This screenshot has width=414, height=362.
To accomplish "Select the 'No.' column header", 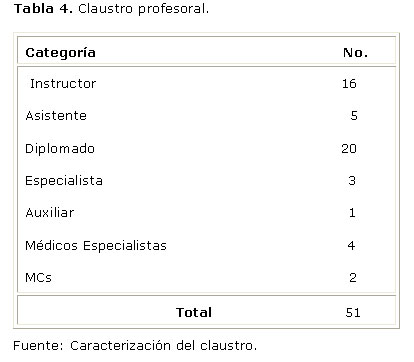I will (x=355, y=53).
